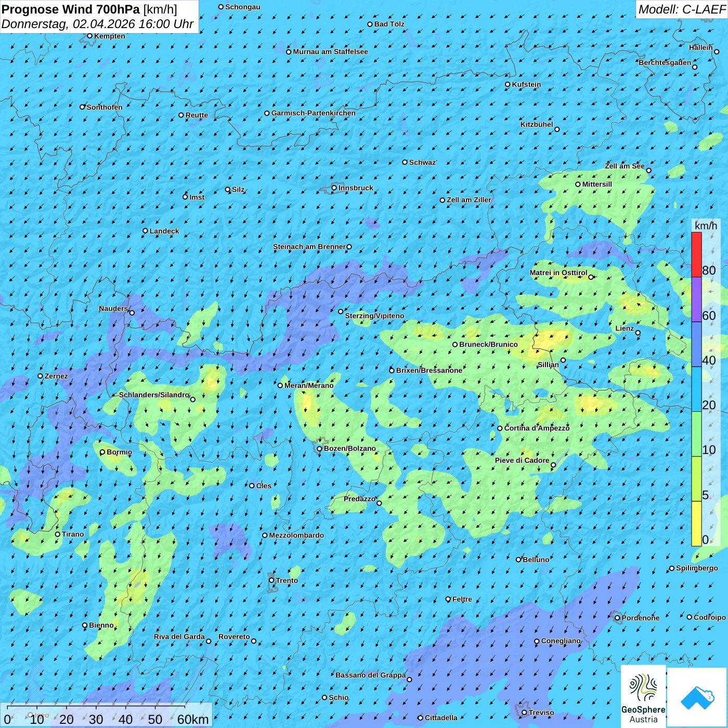Click the Steinach am Brenner label
Image resolution: width=728 pixels, height=728 pixels.
click(x=309, y=246)
